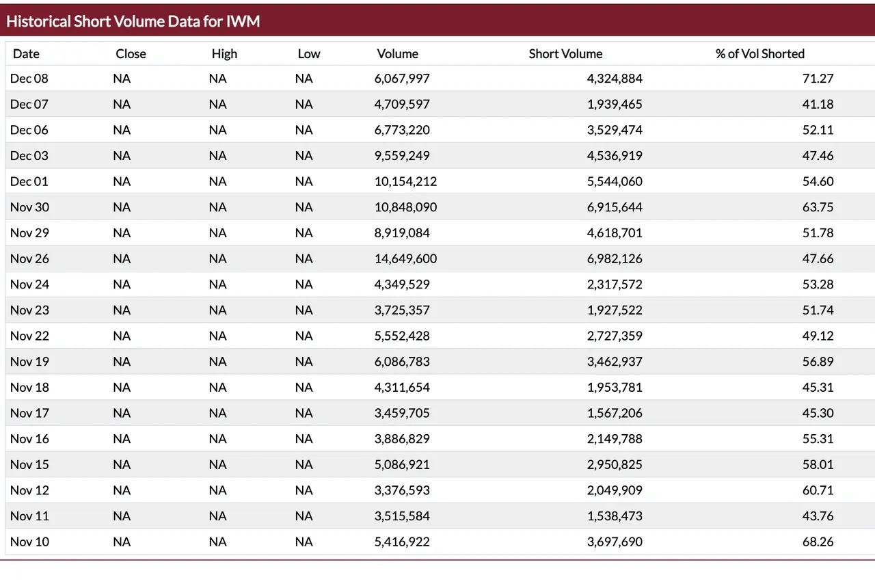
Task: Click short volume 2,727,359
Action: 615,336
